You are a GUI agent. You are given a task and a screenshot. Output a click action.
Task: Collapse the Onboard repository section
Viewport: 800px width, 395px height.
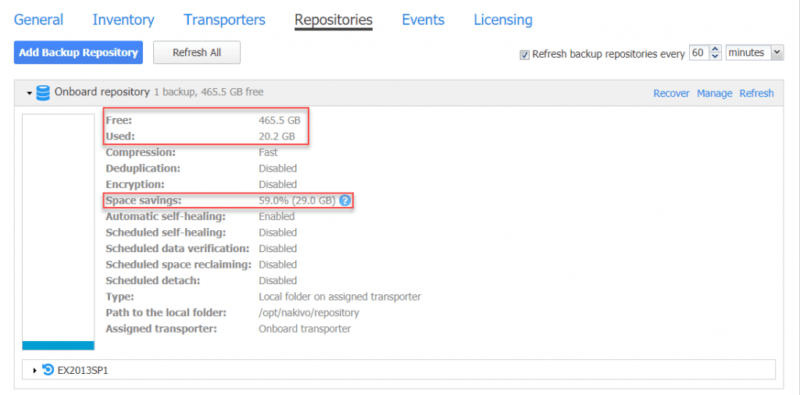(30, 93)
